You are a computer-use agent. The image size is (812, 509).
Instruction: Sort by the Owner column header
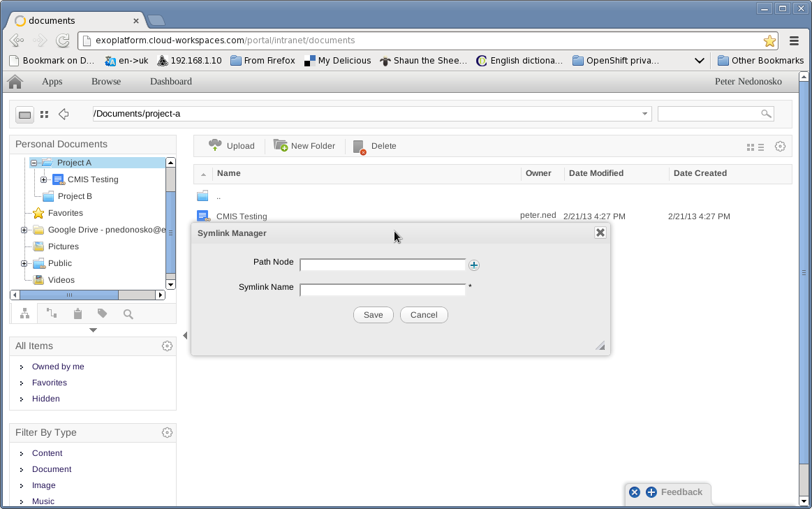pyautogui.click(x=538, y=173)
